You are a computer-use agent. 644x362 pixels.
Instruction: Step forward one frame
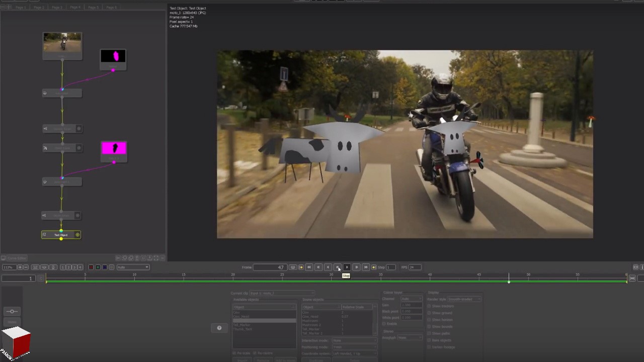(x=356, y=267)
